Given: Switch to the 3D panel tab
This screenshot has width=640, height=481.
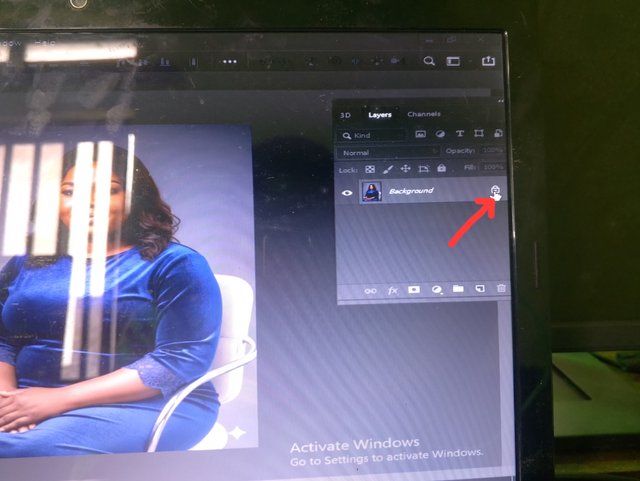Looking at the screenshot, I should (x=345, y=116).
